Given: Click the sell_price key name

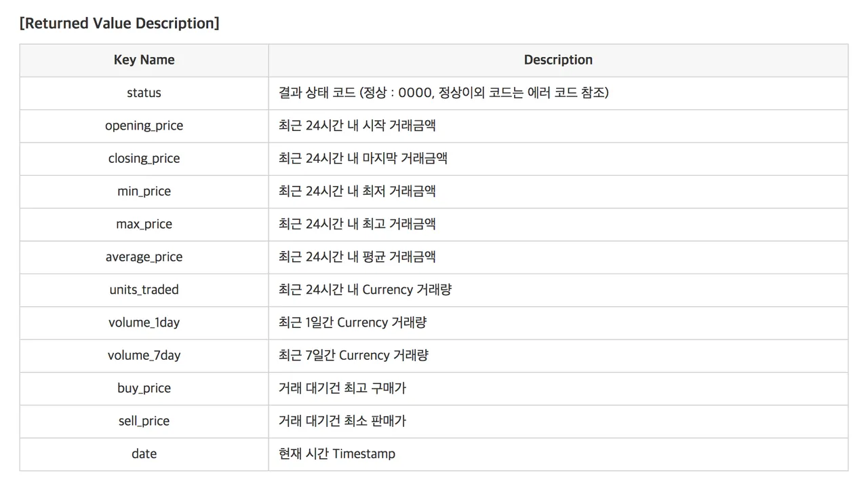Looking at the screenshot, I should click(144, 421).
